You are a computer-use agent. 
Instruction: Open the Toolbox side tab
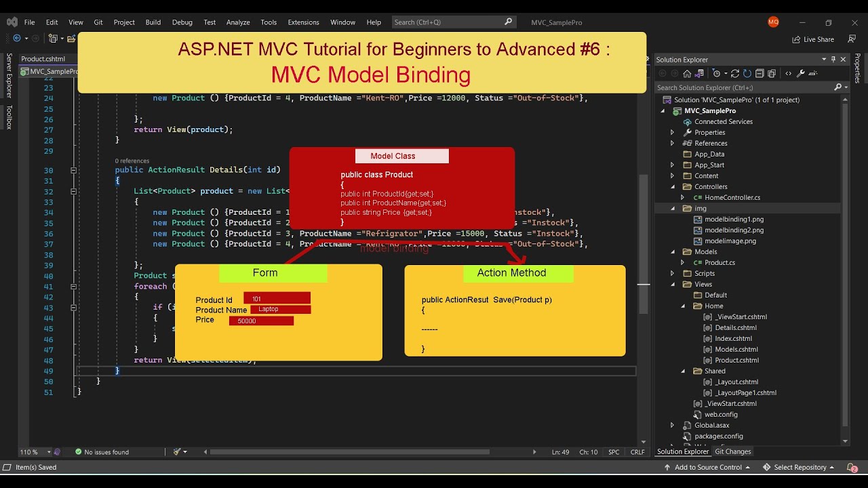click(9, 117)
